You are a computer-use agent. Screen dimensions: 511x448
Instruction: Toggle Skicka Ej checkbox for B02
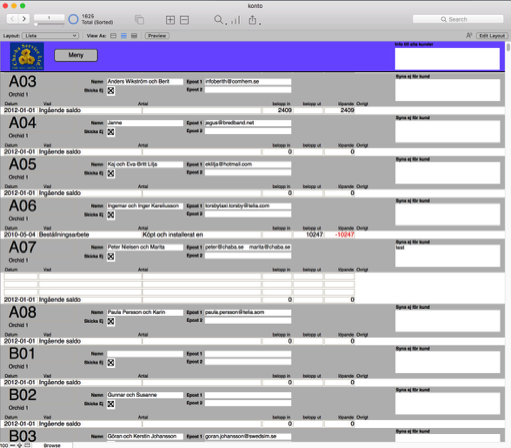tap(111, 404)
